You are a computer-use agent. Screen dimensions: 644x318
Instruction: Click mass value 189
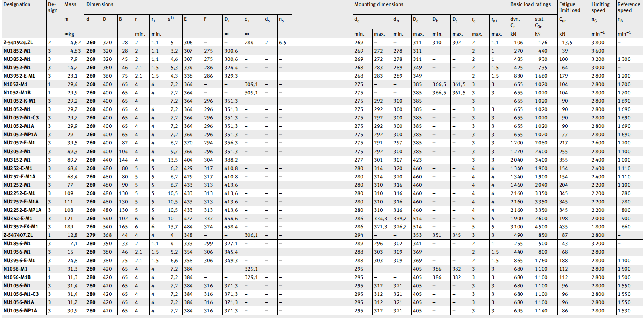click(69, 227)
